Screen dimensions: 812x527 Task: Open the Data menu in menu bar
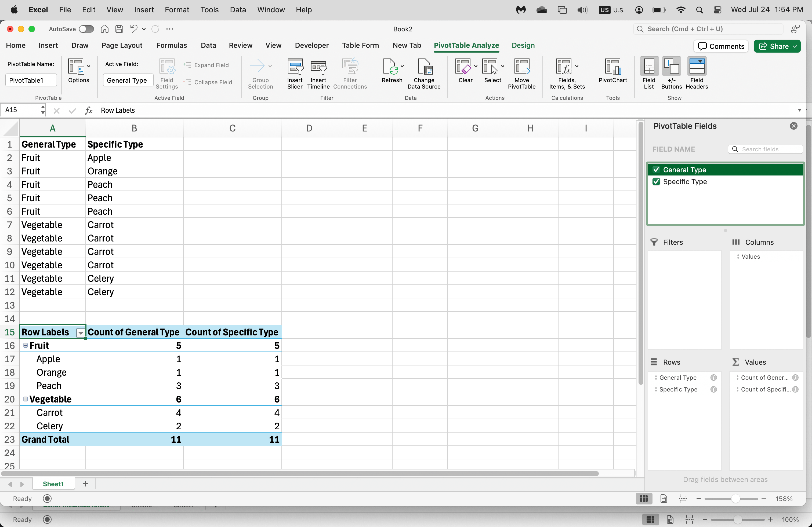tap(237, 10)
